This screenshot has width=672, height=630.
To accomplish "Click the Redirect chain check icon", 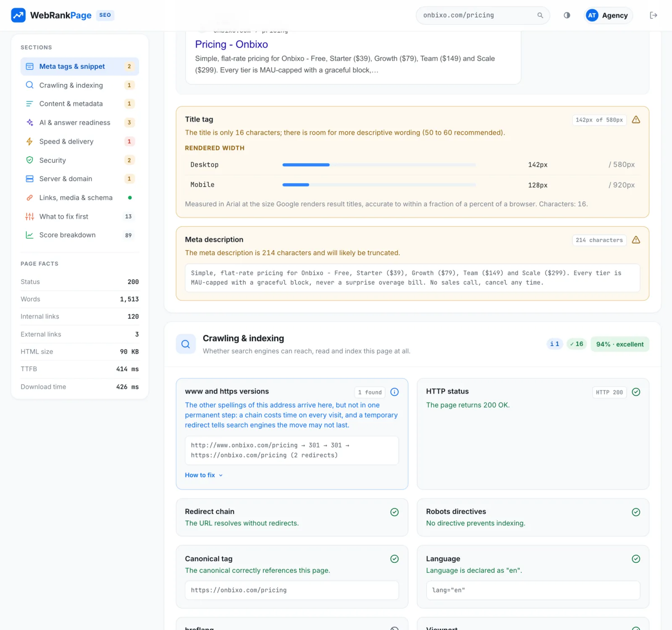I will [x=394, y=512].
